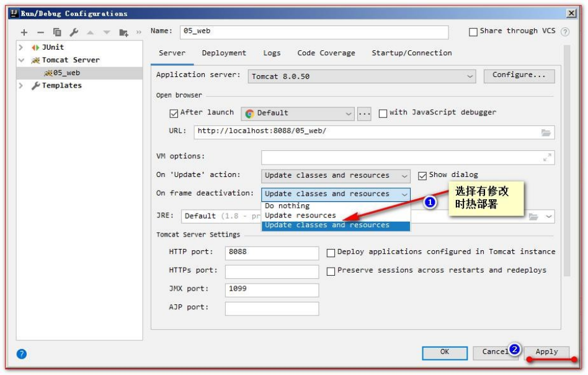Open Default browser dropdown
Screen dimensions: 588x375
[298, 114]
